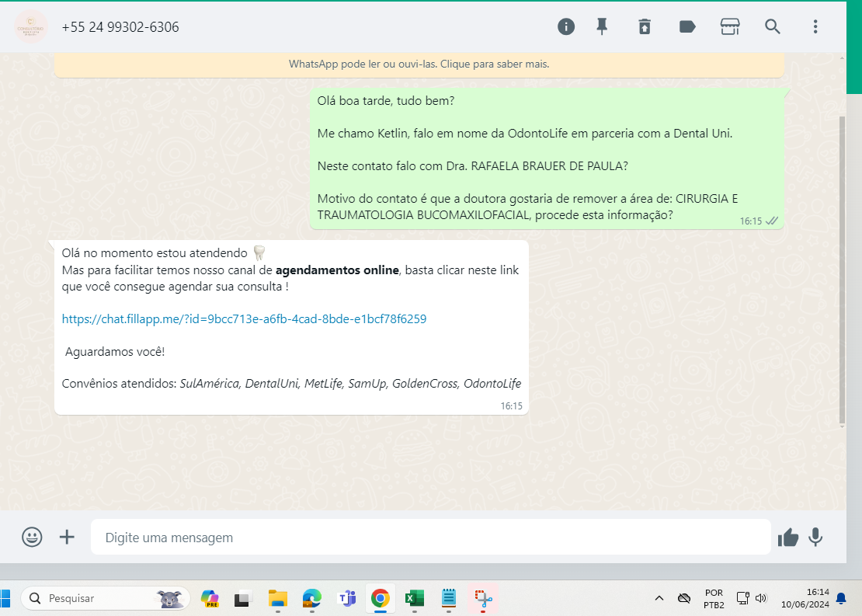Open contact profile picture avatar
The image size is (862, 616).
click(31, 26)
